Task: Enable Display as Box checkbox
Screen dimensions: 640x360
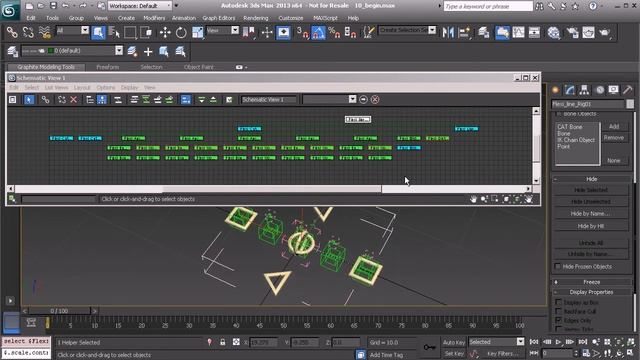Action: 558,302
